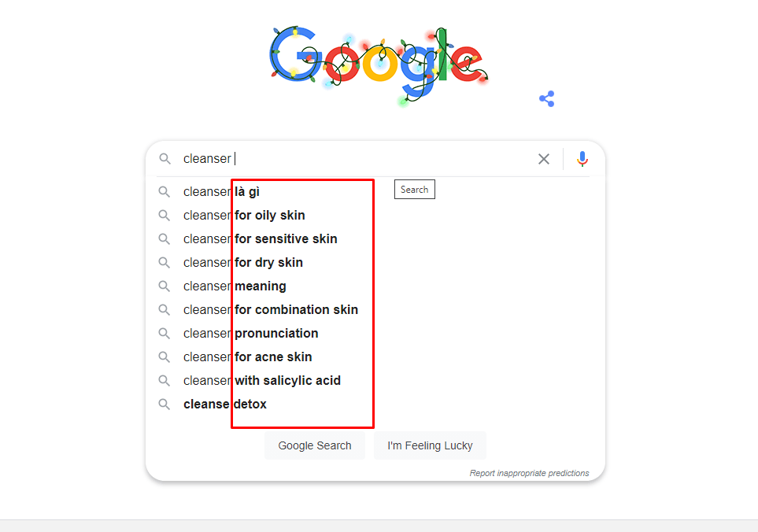Choose suggestion 'cleanser for dry skin'
Image resolution: width=758 pixels, height=532 pixels.
coord(243,263)
